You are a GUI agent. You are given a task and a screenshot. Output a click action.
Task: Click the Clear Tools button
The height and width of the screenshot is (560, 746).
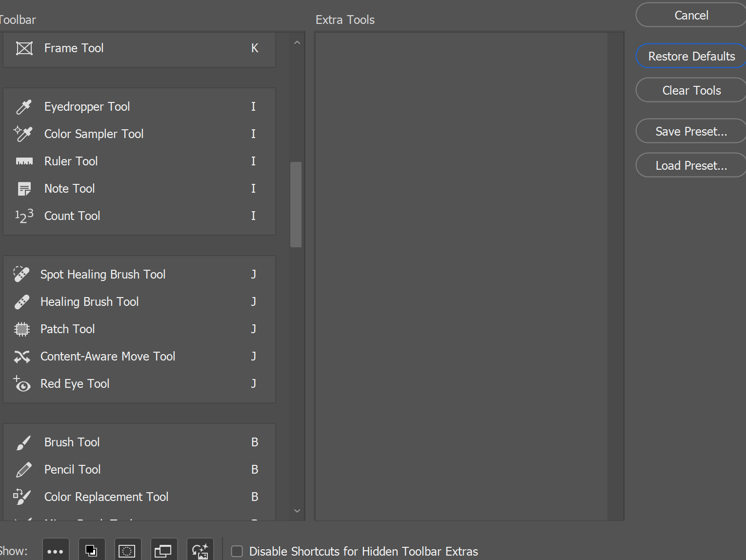pyautogui.click(x=691, y=90)
